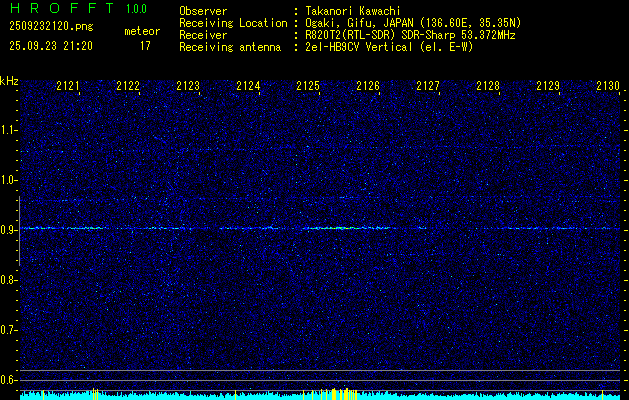Click the 2126 time axis label
629x400 pixels.
click(x=368, y=85)
